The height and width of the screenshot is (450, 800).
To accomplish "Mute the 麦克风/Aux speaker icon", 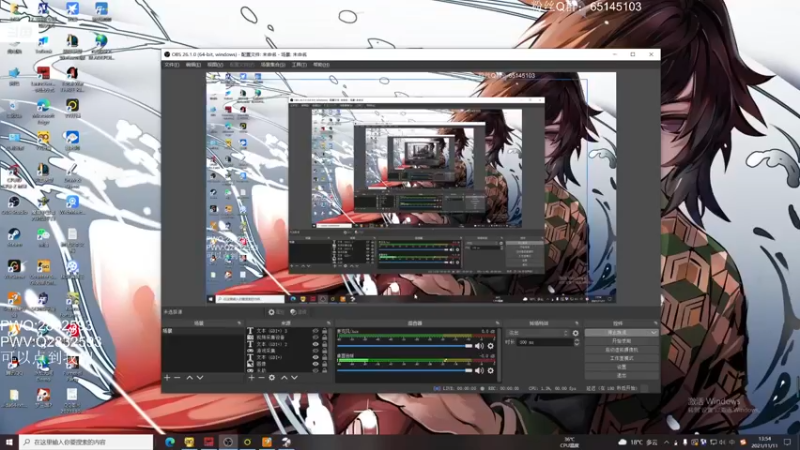I will tap(479, 346).
